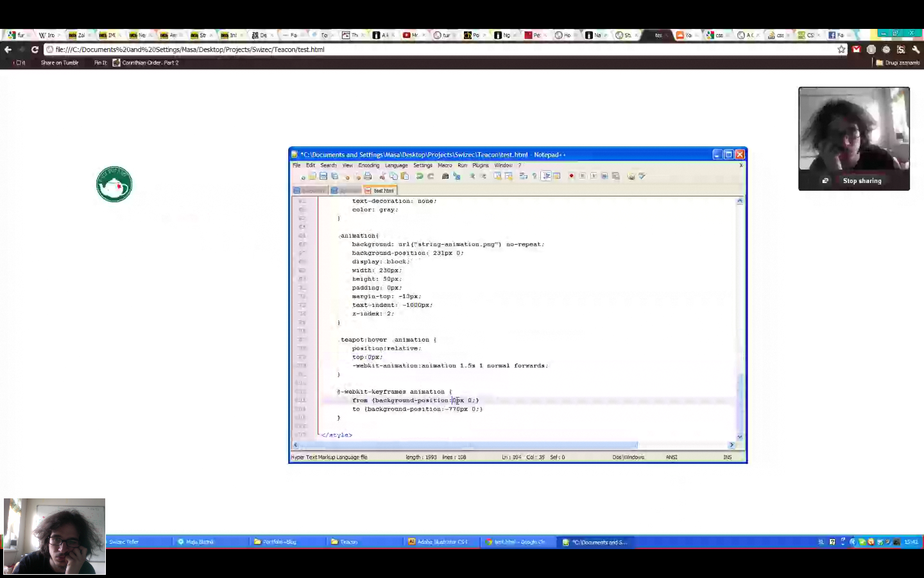Click the 'z-index: 2;' line in the editor
Screen dimensions: 924x578
[373, 314]
